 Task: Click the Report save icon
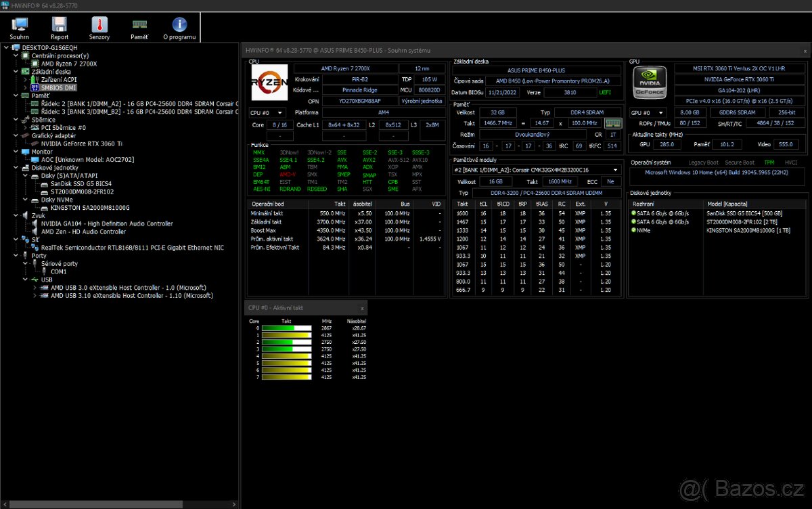coord(60,25)
